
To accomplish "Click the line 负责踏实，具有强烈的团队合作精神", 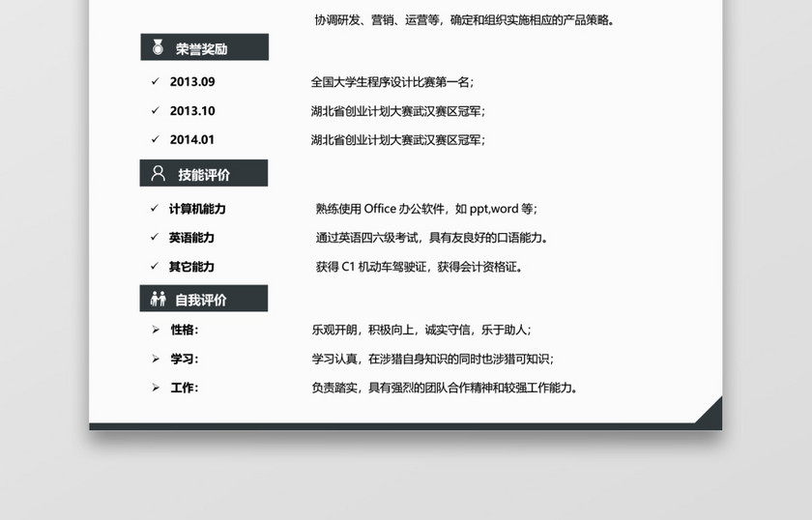I will [x=445, y=388].
